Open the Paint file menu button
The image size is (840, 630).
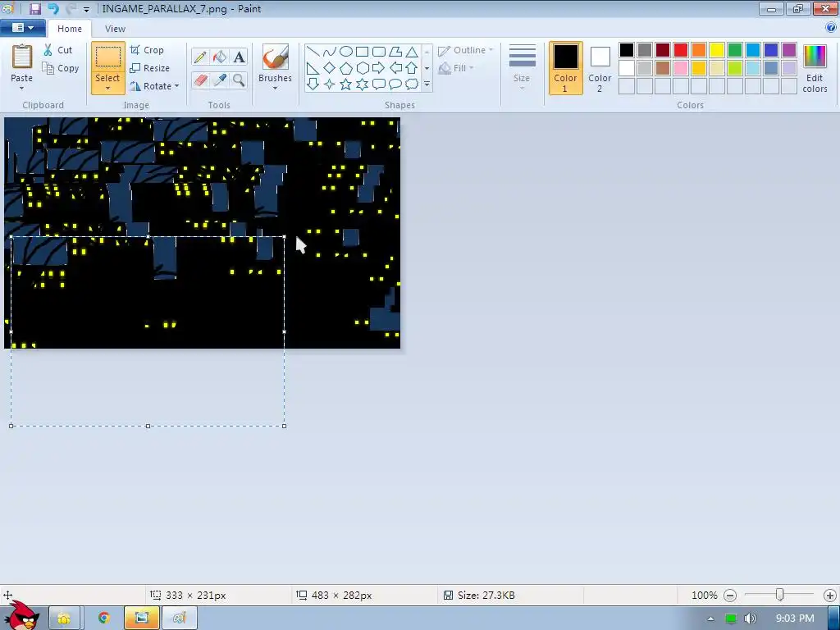coord(22,28)
